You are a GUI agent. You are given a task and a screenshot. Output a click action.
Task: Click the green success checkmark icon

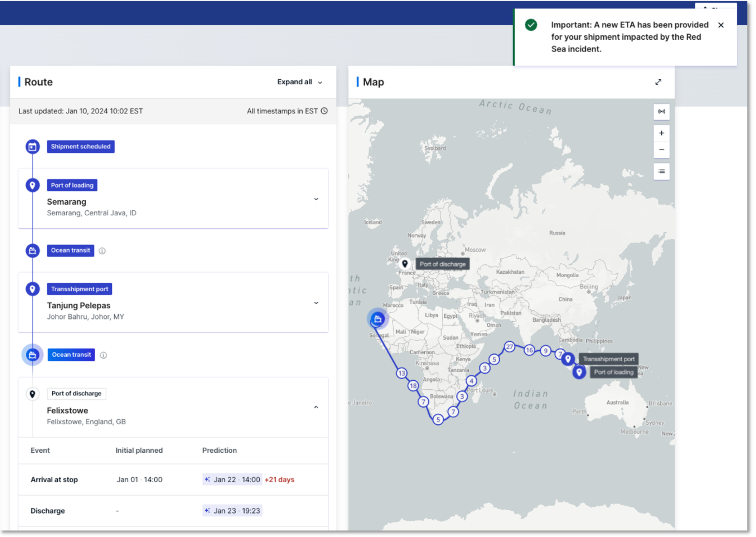[531, 25]
